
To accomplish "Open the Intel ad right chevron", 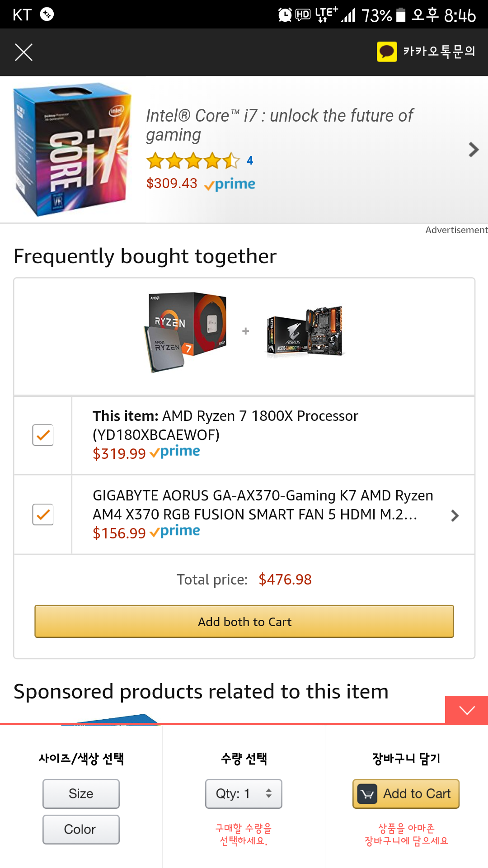I will click(473, 150).
